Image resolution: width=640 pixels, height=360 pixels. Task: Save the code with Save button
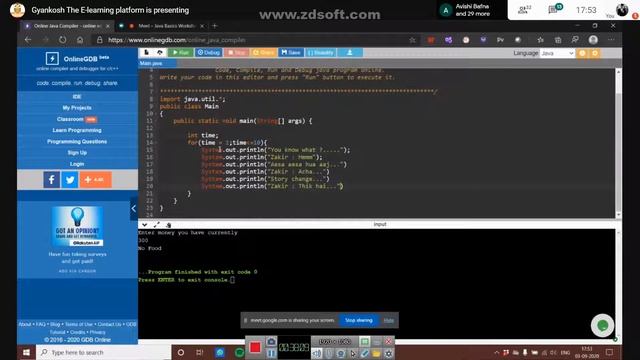point(291,53)
